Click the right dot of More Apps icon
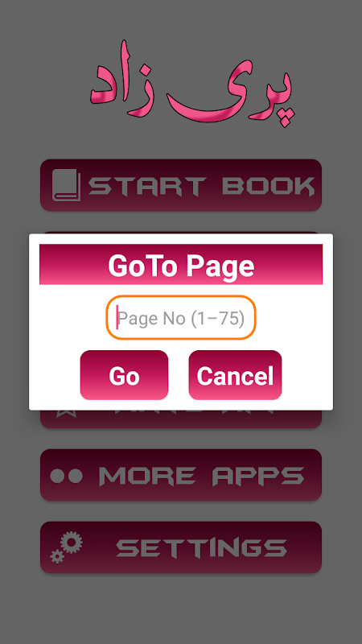This screenshot has height=644, width=362. pos(75,476)
